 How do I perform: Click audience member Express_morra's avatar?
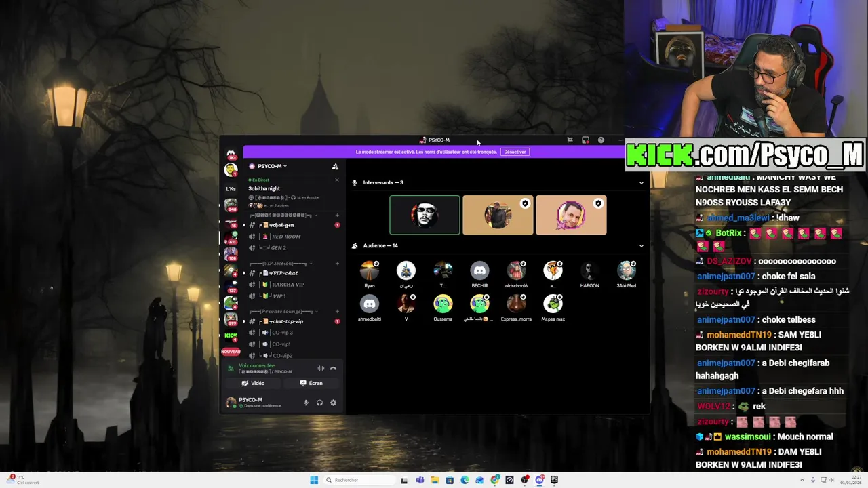coord(516,304)
